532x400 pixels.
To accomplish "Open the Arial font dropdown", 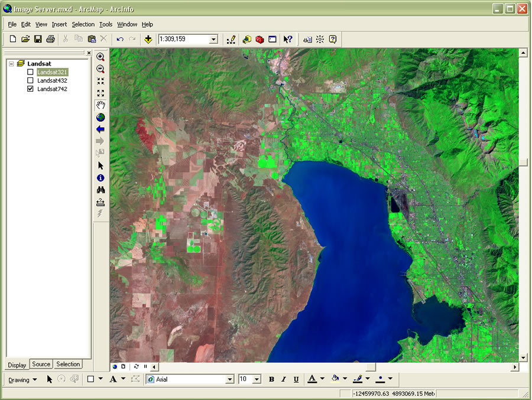I will [230, 379].
